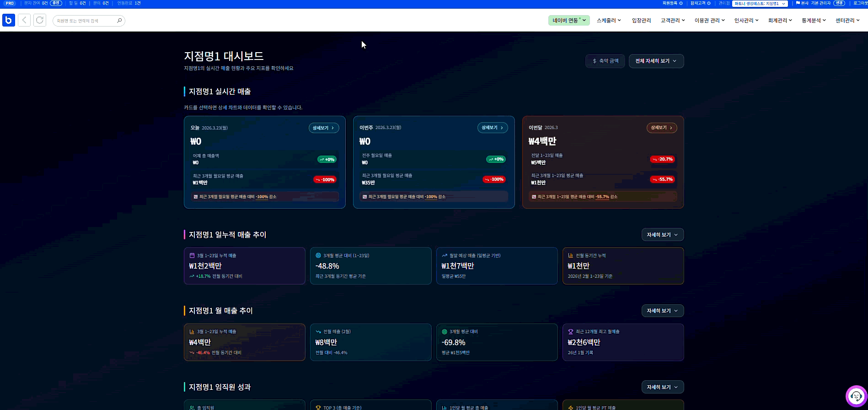Click the 문자 잔여 0건 text
The width and height of the screenshot is (868, 410).
tap(36, 3)
